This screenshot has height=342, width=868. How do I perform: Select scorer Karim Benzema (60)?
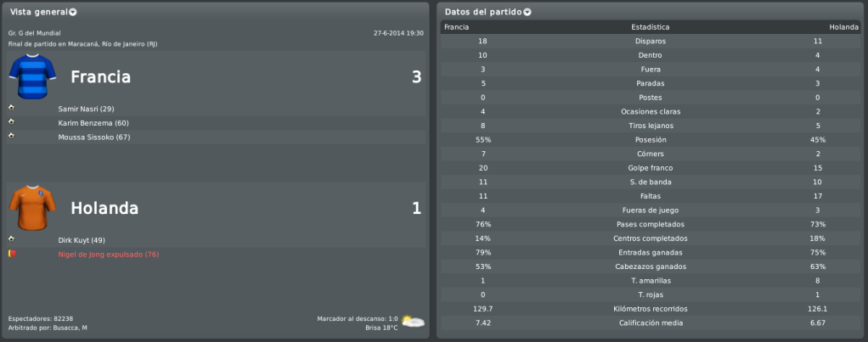93,123
